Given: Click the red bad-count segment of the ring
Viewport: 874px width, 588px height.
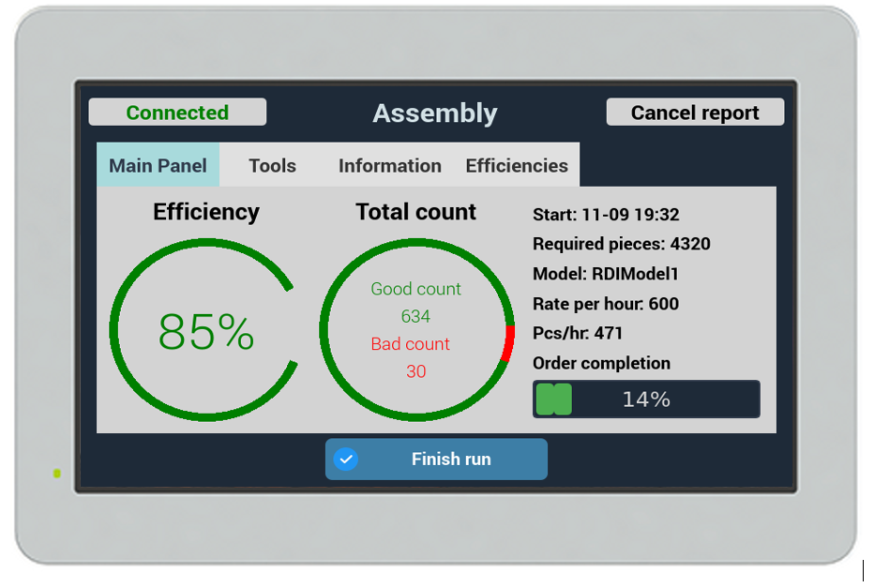Looking at the screenshot, I should point(508,343).
